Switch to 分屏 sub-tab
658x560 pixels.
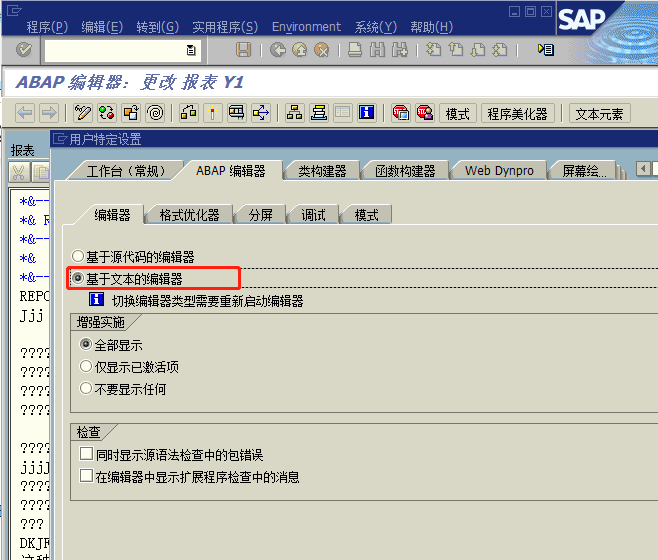coord(261,215)
